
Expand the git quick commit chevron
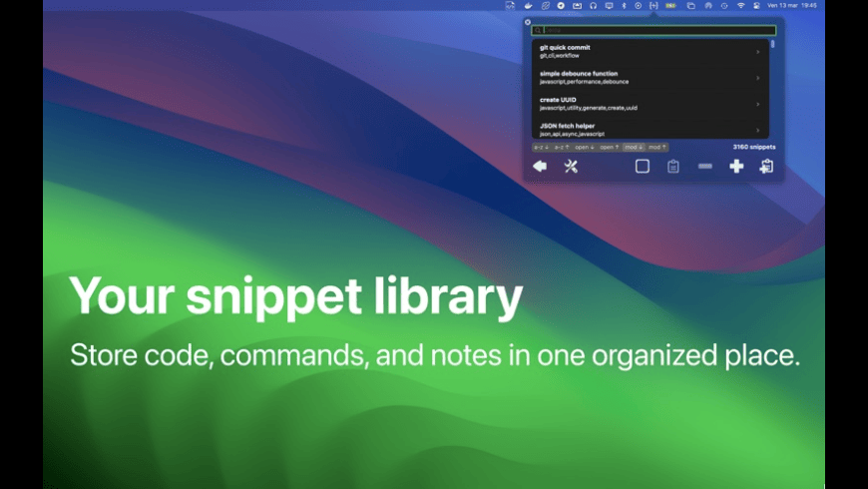[x=758, y=52]
